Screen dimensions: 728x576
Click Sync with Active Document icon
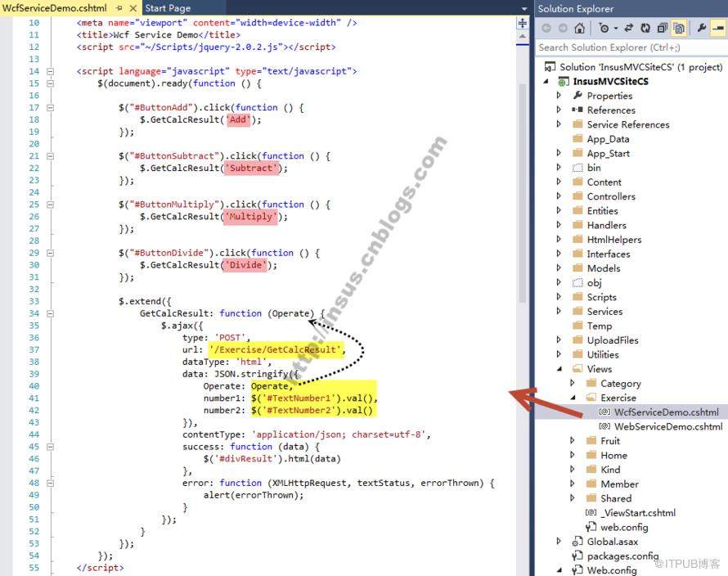point(629,29)
